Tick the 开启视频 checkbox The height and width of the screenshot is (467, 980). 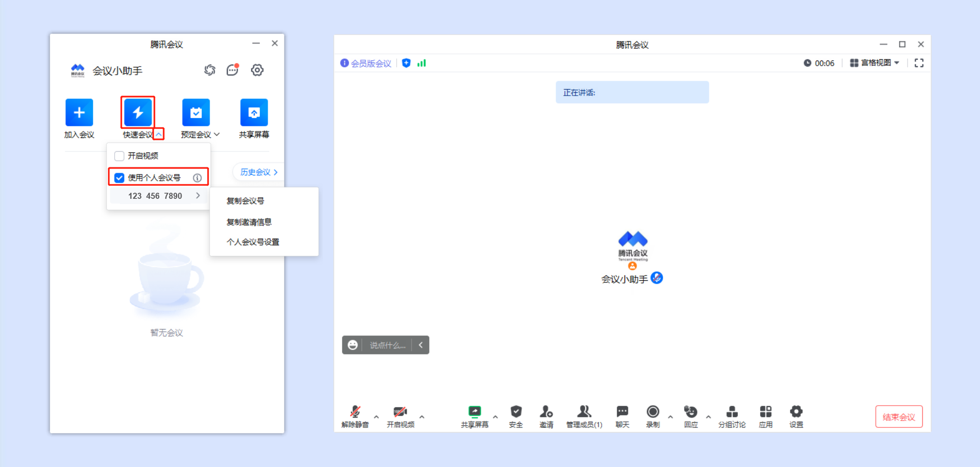(119, 156)
